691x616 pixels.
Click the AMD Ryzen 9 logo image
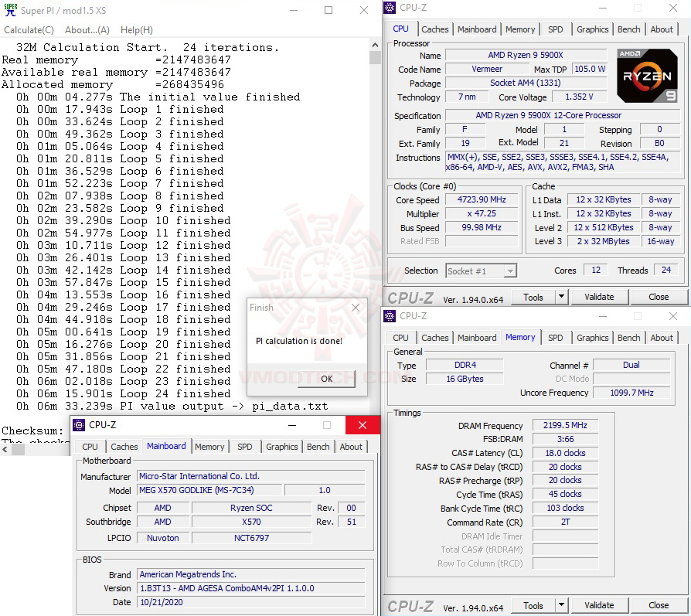point(647,76)
